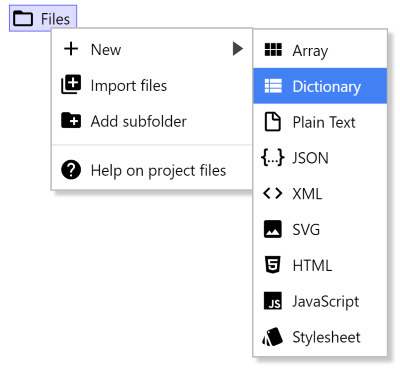Click the JavaScript JS icon
The width and height of the screenshot is (400, 368).
(x=273, y=301)
